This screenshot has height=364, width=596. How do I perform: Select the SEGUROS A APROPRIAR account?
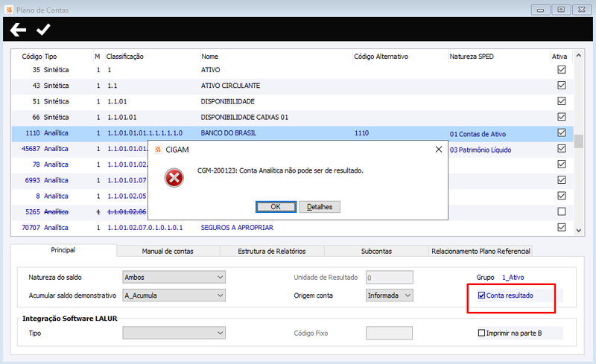(x=292, y=228)
